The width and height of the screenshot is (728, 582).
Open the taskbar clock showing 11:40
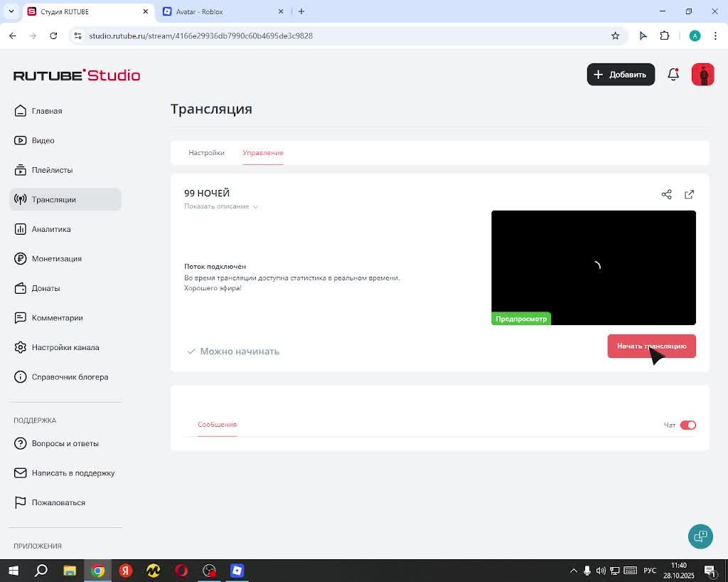[x=678, y=571]
